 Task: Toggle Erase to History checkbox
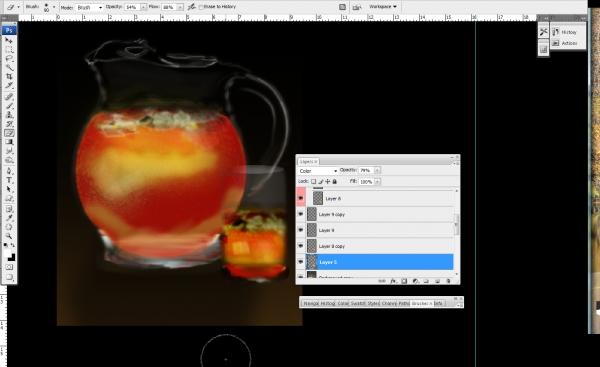pyautogui.click(x=201, y=7)
